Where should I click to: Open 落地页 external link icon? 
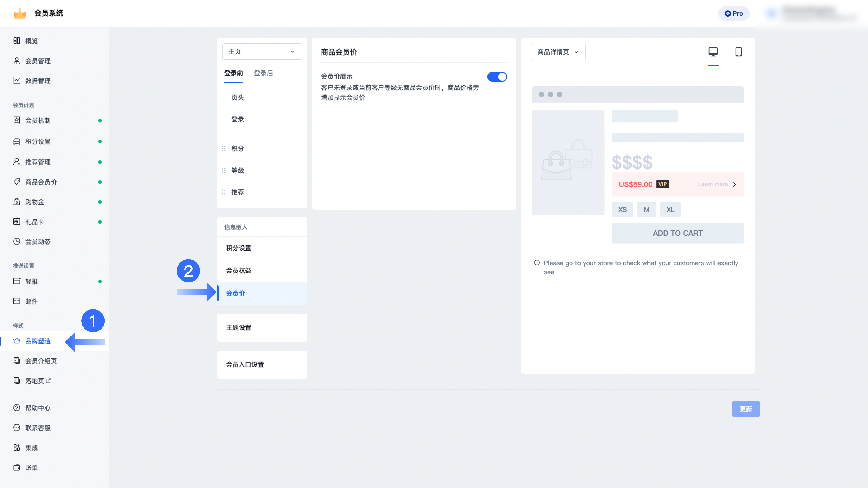coord(49,381)
